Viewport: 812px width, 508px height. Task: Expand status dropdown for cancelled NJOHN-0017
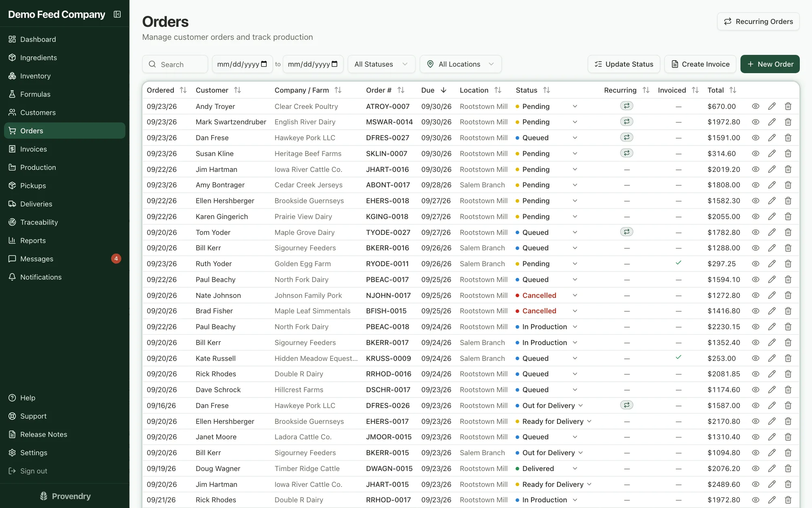(x=575, y=295)
